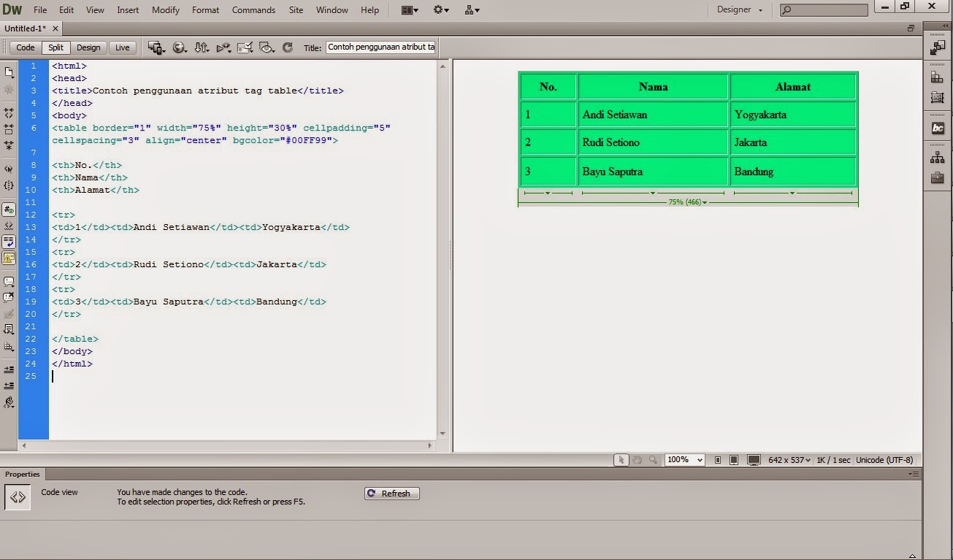Open the Window menu
Viewport: 953px width, 560px height.
332,10
